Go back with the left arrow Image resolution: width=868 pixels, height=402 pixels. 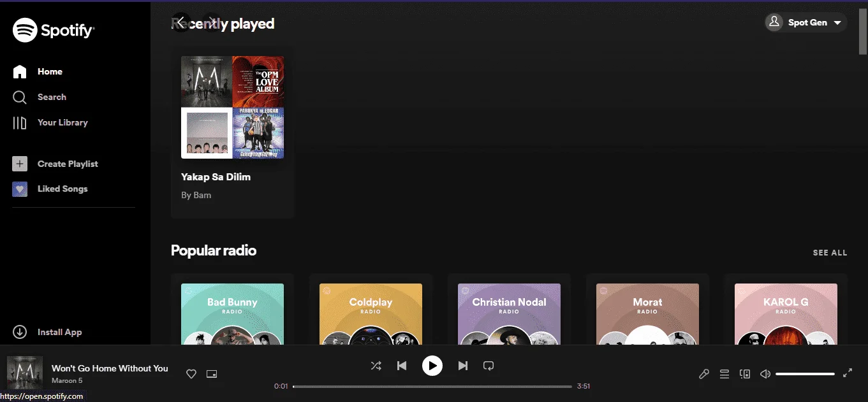tap(181, 22)
